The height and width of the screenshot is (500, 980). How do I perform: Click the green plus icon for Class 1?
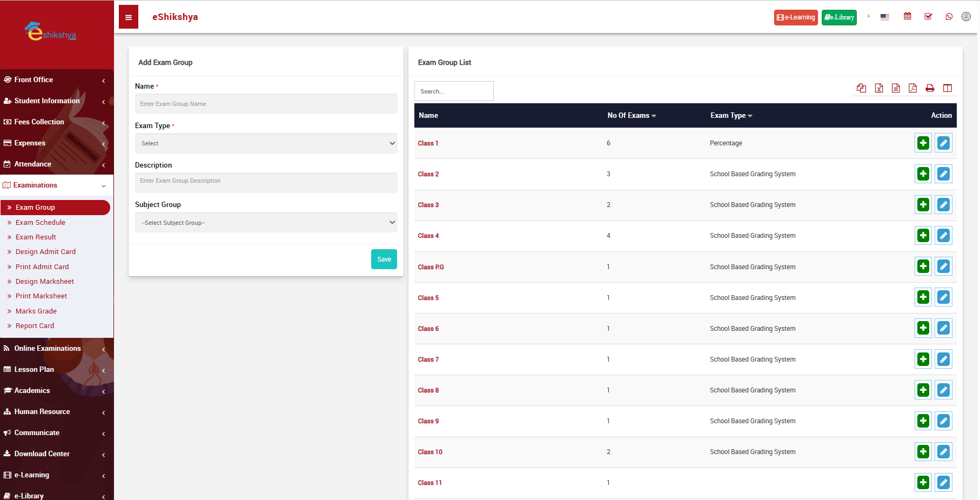tap(923, 143)
